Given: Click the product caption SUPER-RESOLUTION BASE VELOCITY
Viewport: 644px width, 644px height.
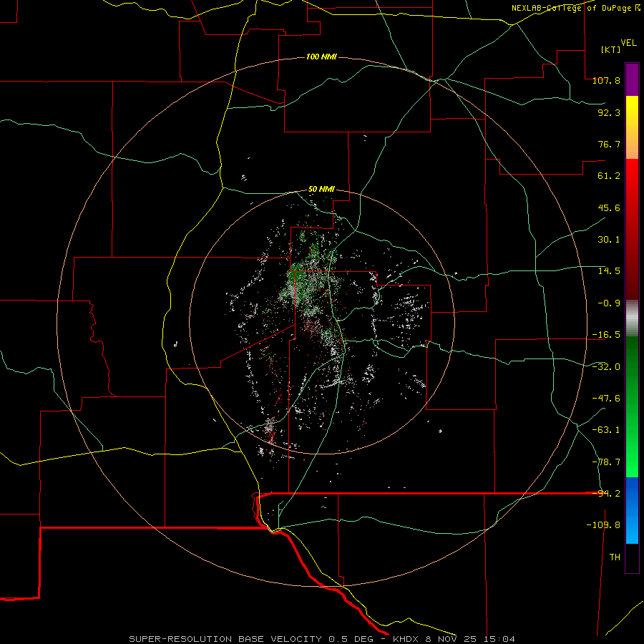Looking at the screenshot, I should pos(225,639).
